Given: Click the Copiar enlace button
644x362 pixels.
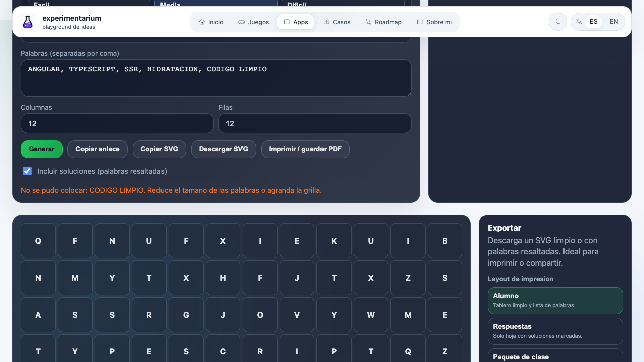Looking at the screenshot, I should coord(98,149).
